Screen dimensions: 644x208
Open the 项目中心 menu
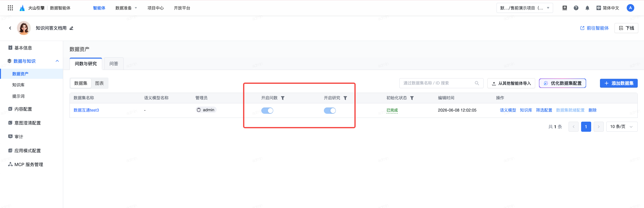156,8
